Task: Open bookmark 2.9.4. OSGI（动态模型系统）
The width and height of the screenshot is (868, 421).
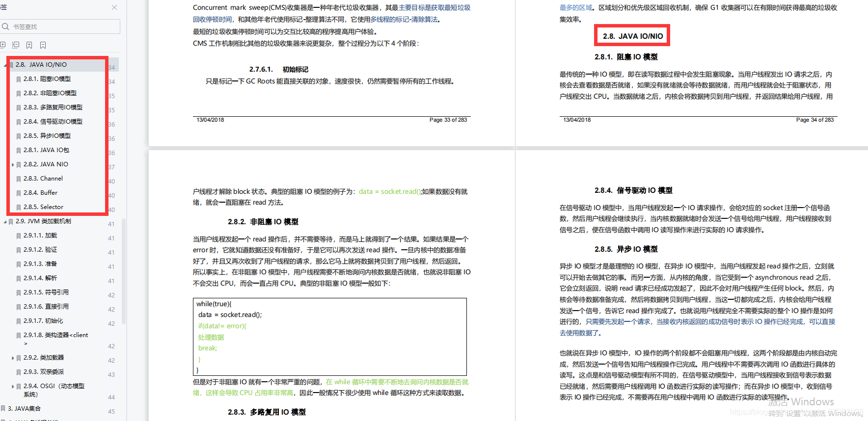Action: (x=54, y=390)
